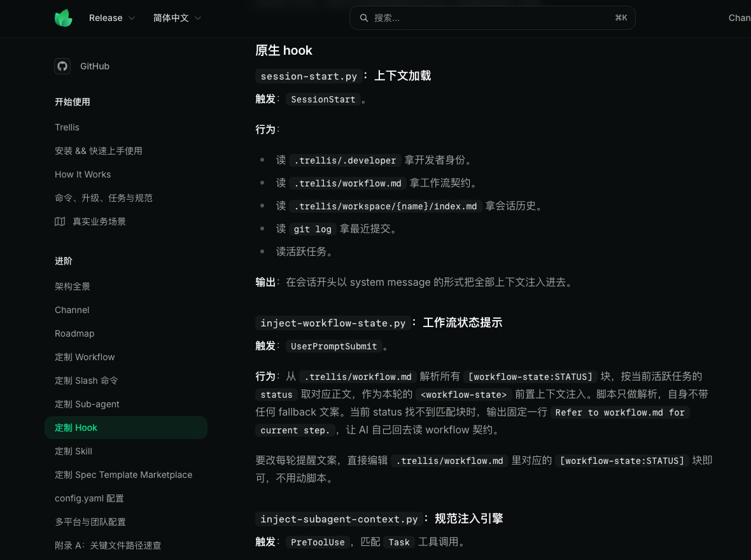751x560 pixels.
Task: Click Refer to workflow.md for code
Action: (620, 412)
